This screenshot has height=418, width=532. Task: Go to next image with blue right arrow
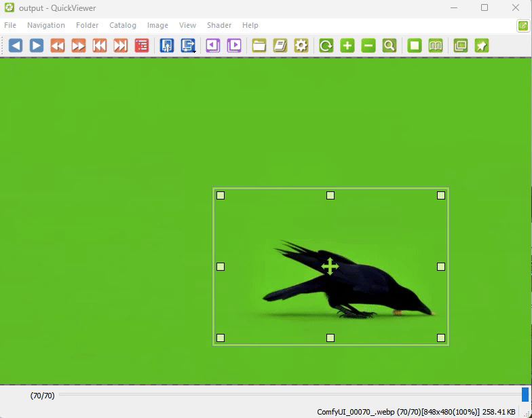pos(37,45)
